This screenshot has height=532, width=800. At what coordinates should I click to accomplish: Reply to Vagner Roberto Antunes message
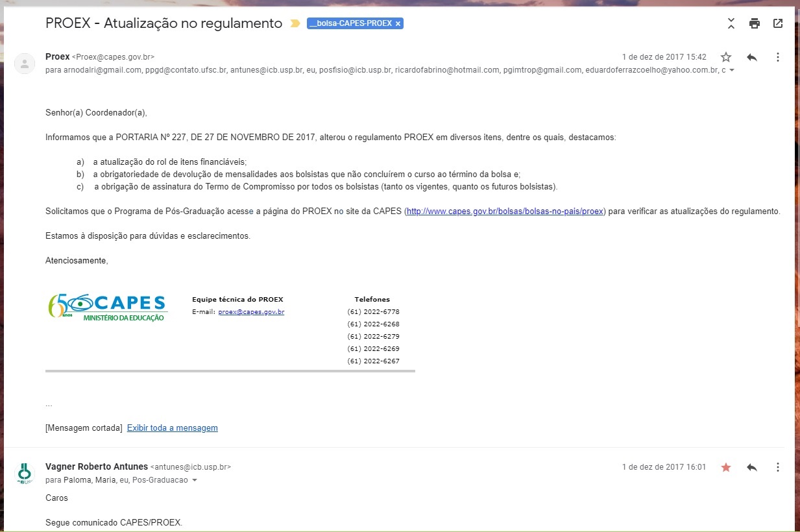(752, 467)
